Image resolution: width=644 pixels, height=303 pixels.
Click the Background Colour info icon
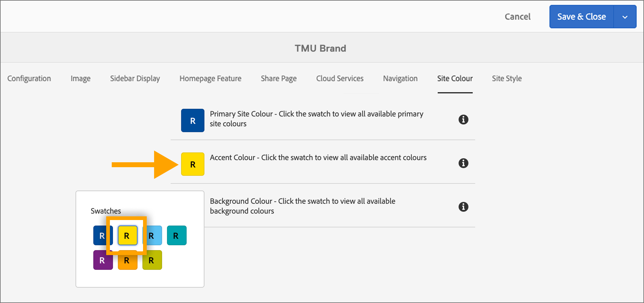464,207
